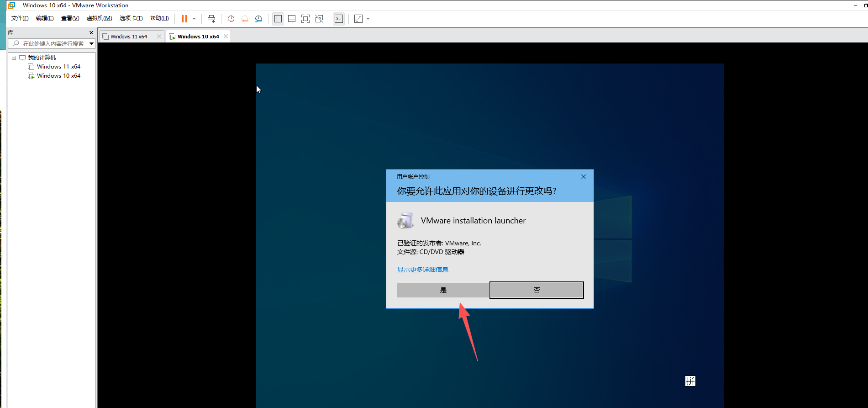Click the stretch guest display icon
This screenshot has height=408, width=868.
pyautogui.click(x=358, y=19)
